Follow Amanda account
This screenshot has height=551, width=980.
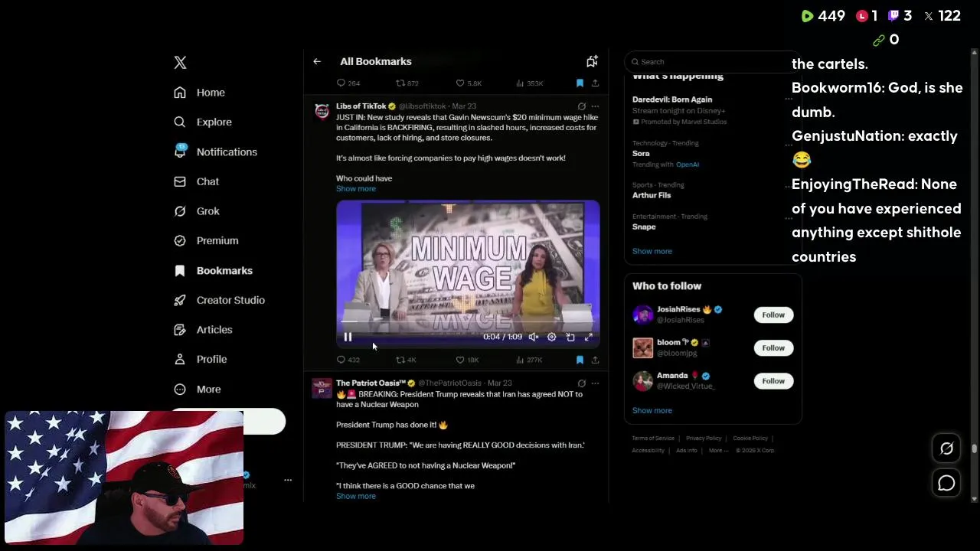pos(773,380)
